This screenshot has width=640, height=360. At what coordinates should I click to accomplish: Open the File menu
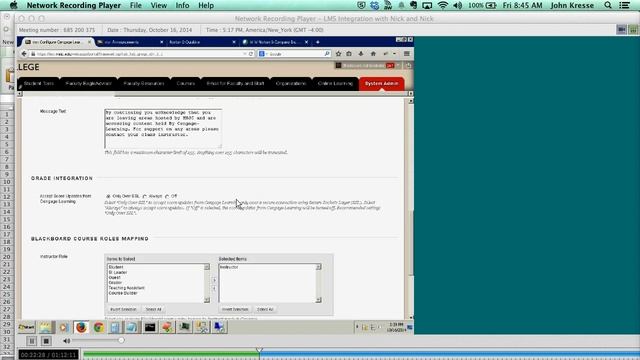[x=136, y=5]
